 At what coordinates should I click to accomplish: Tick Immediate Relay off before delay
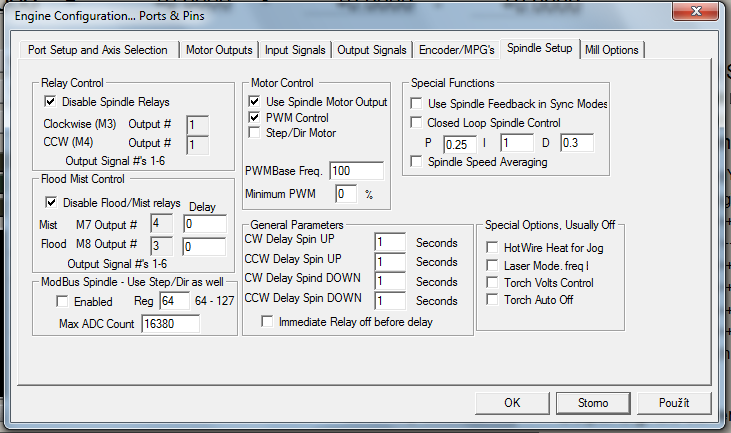[x=267, y=321]
